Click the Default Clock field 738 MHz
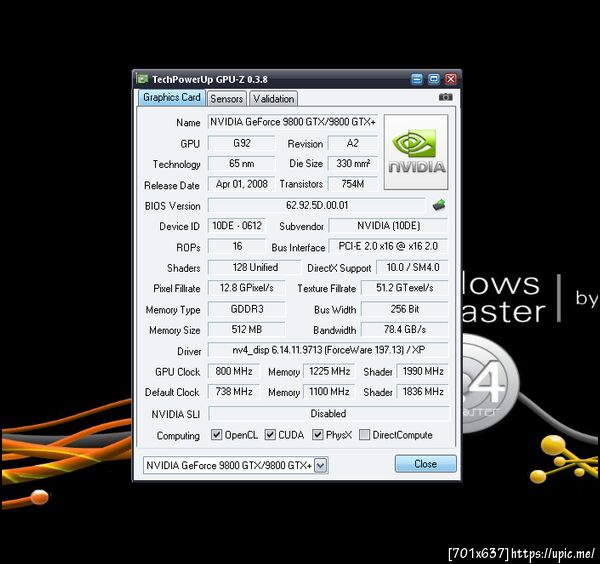The height and width of the screenshot is (564, 600). click(x=233, y=391)
